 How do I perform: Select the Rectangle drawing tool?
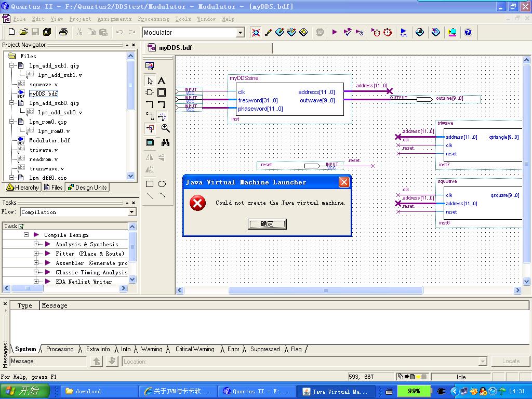point(150,184)
